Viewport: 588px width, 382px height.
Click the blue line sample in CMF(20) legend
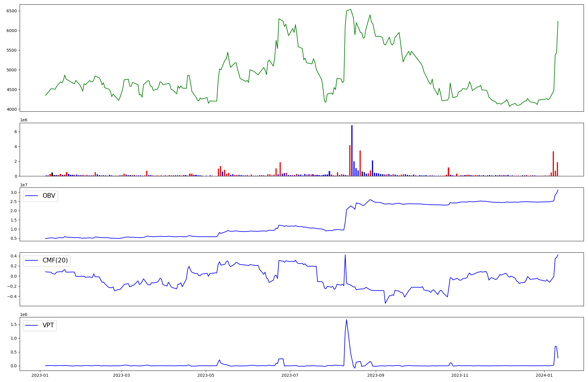32,261
